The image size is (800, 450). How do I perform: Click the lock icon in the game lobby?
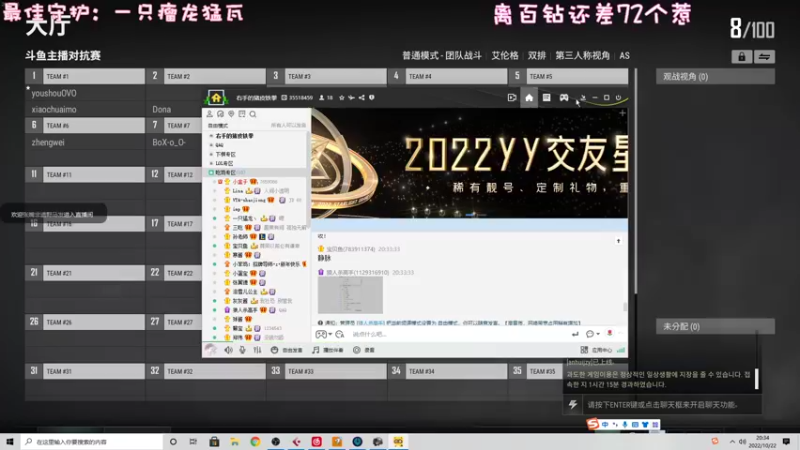pyautogui.click(x=741, y=57)
